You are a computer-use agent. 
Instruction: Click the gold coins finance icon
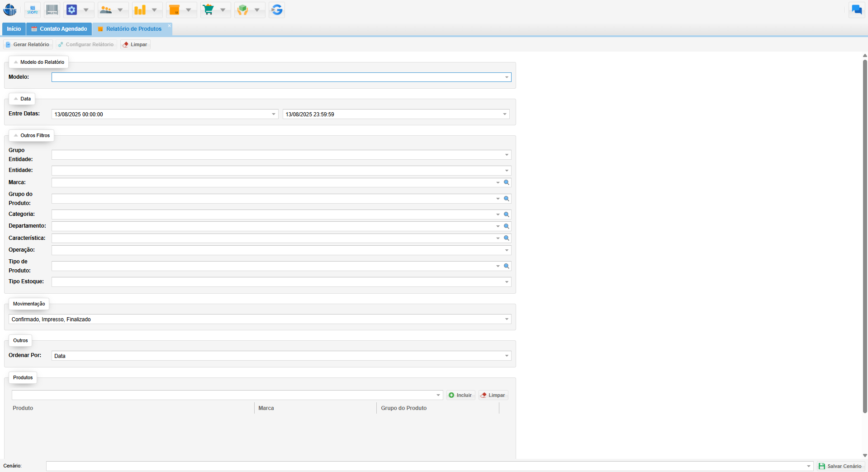pyautogui.click(x=140, y=10)
